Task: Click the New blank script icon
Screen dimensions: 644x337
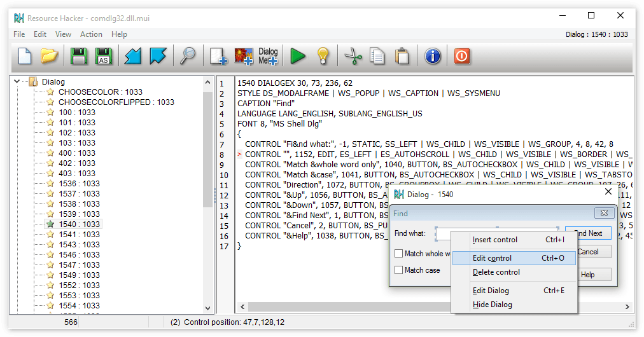Action: 25,56
